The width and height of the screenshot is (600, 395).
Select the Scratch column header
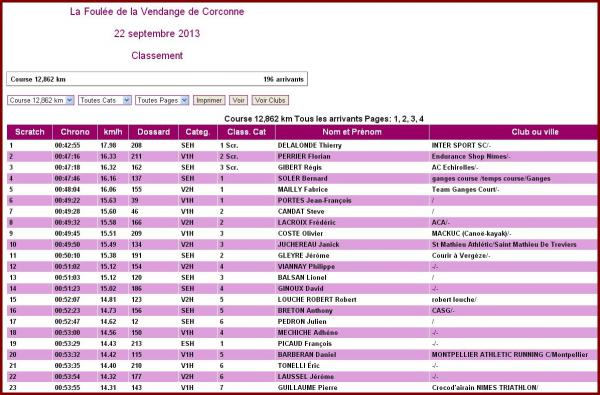(29, 132)
